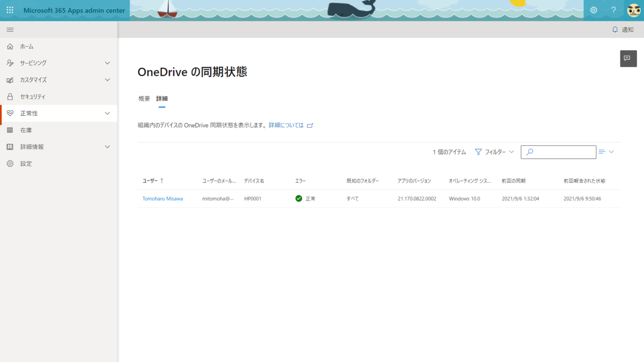Click version 21.170.0822.0002 cell
This screenshot has height=362, width=644.
click(x=417, y=198)
